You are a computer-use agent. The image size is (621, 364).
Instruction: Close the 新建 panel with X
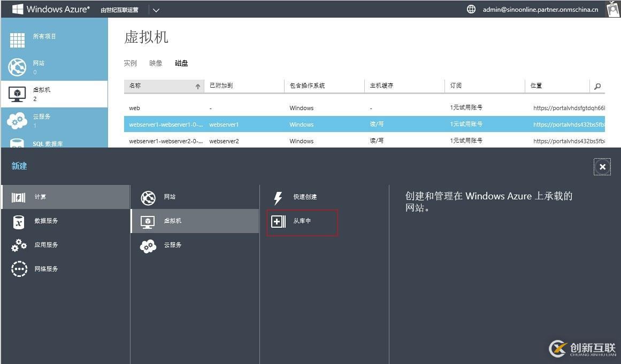coord(602,167)
